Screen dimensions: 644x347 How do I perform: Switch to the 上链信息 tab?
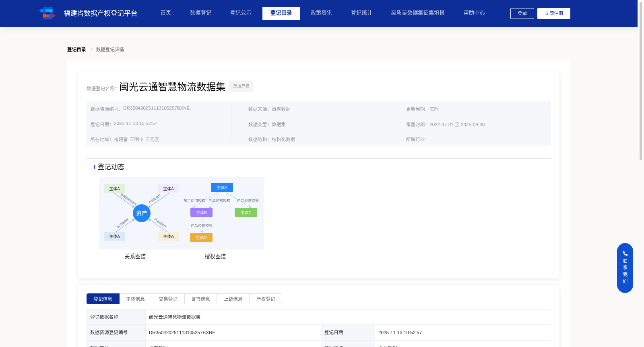tap(233, 299)
